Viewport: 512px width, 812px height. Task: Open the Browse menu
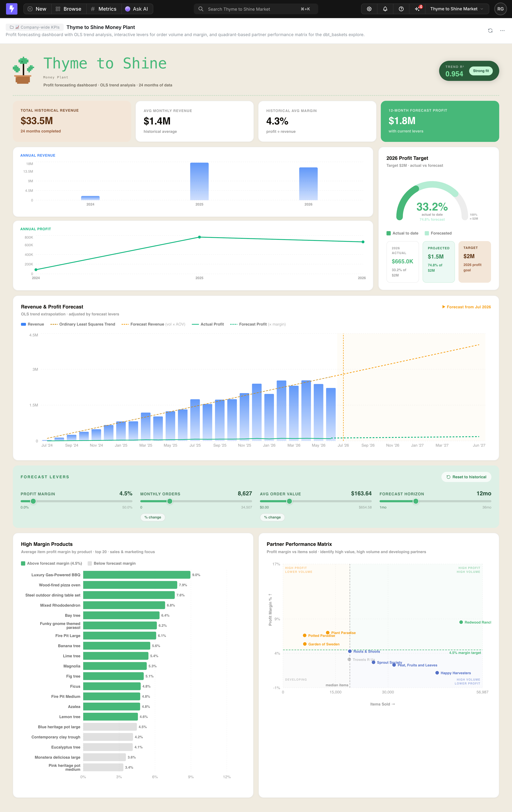pos(68,9)
